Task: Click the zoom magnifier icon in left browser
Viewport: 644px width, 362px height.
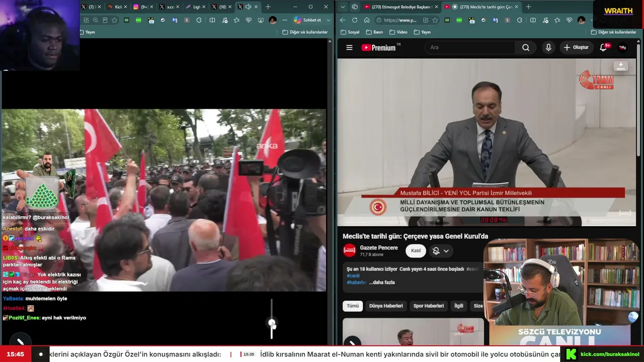Action: (x=95, y=20)
